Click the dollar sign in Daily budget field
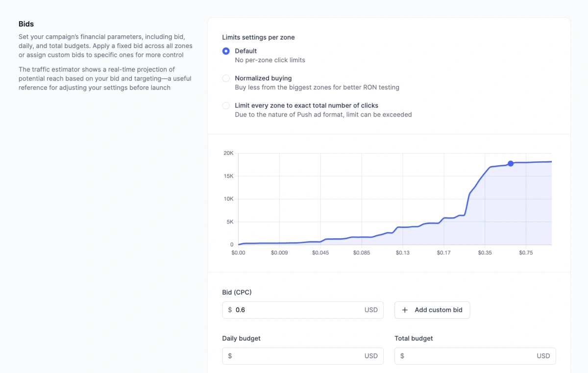This screenshot has width=588, height=373. click(230, 356)
